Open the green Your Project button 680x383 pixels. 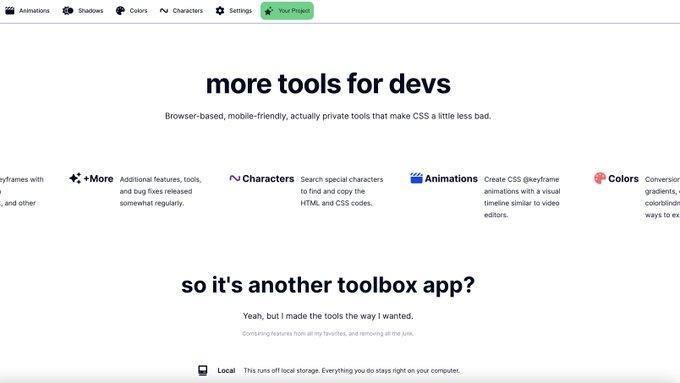287,11
